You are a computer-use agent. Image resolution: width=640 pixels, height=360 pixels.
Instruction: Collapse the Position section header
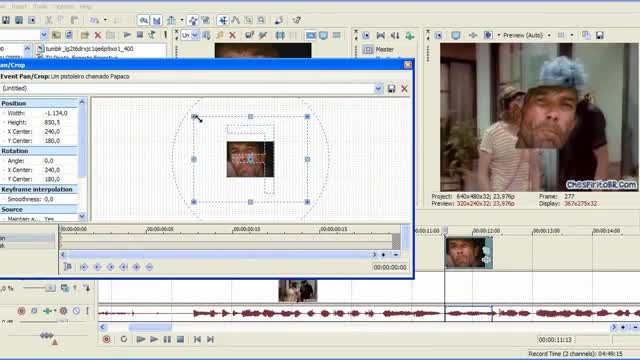click(39, 103)
